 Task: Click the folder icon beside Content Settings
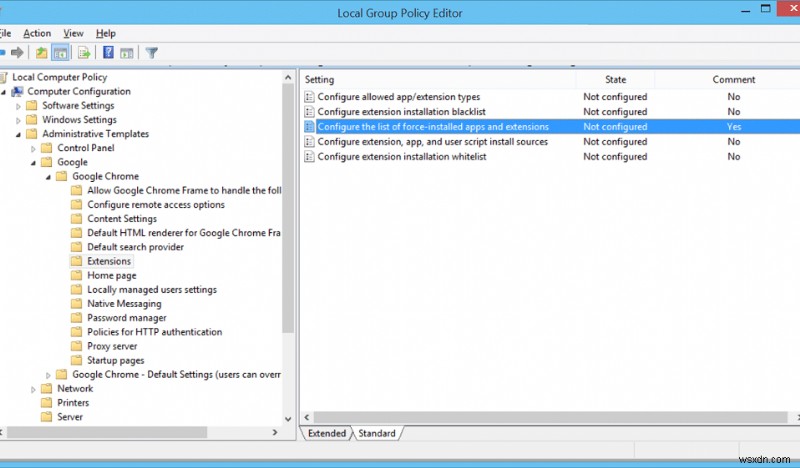[x=77, y=219]
